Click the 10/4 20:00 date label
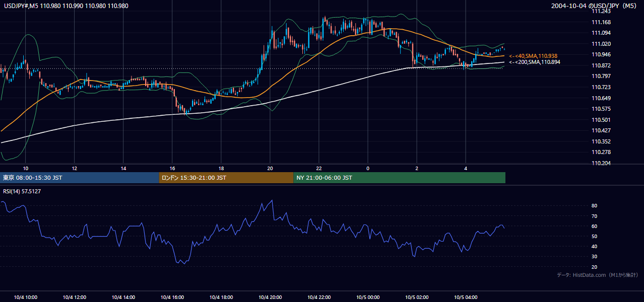This screenshot has width=644, height=302. pyautogui.click(x=270, y=297)
